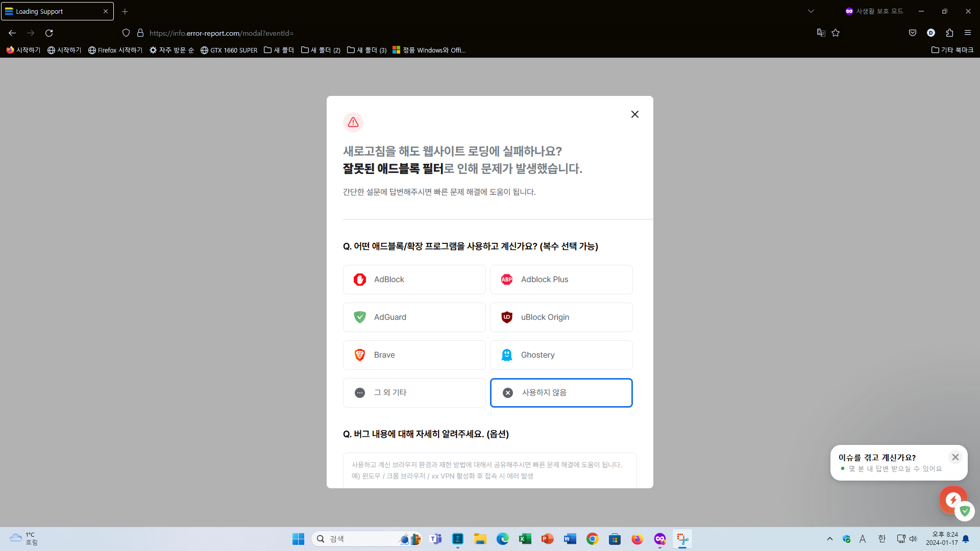
Task: Open the page translation icon
Action: click(821, 33)
